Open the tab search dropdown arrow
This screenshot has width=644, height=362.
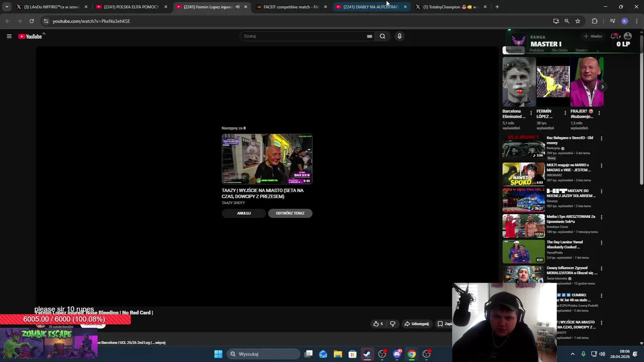(x=7, y=7)
